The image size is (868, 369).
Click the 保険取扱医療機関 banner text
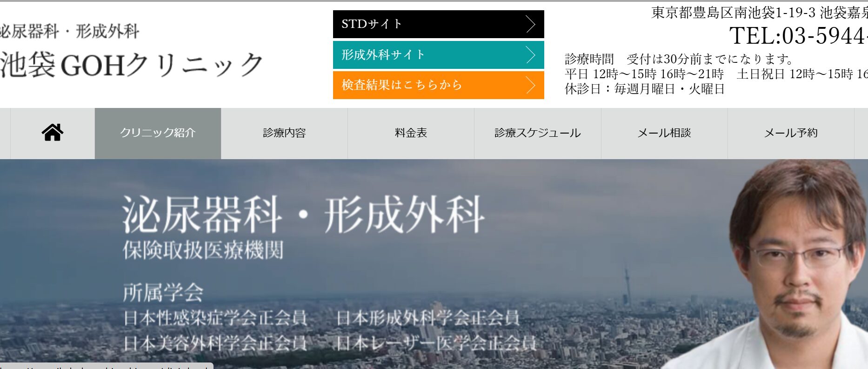coord(203,250)
